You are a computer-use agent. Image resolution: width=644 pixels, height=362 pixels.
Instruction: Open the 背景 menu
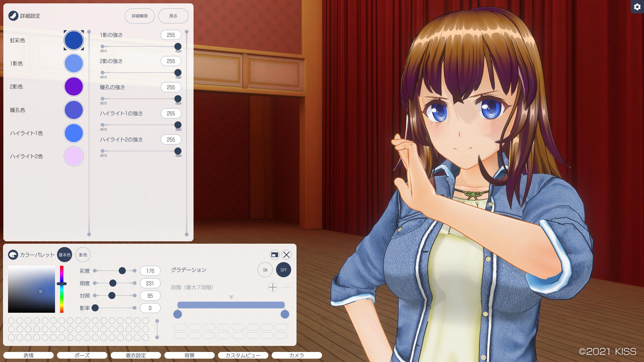[190, 355]
